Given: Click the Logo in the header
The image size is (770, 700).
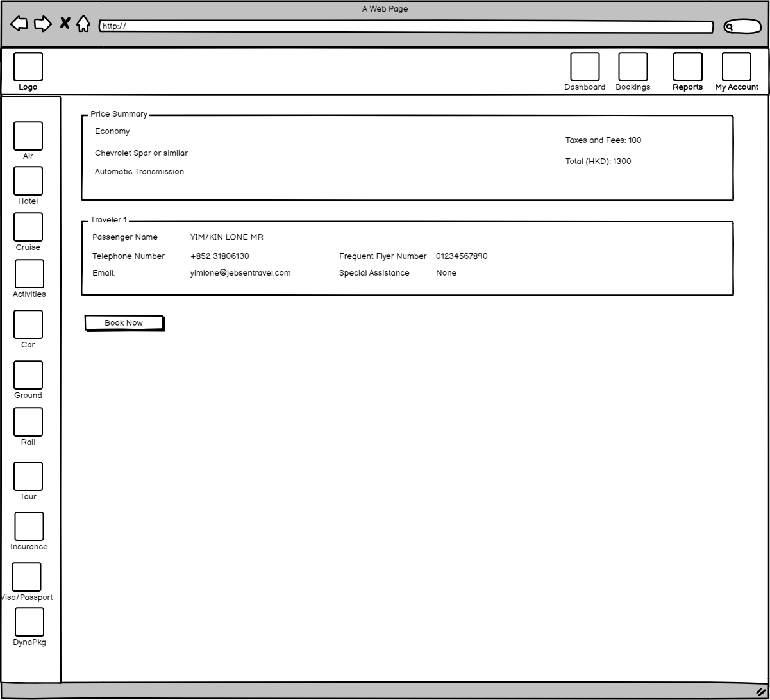Looking at the screenshot, I should pos(28,67).
